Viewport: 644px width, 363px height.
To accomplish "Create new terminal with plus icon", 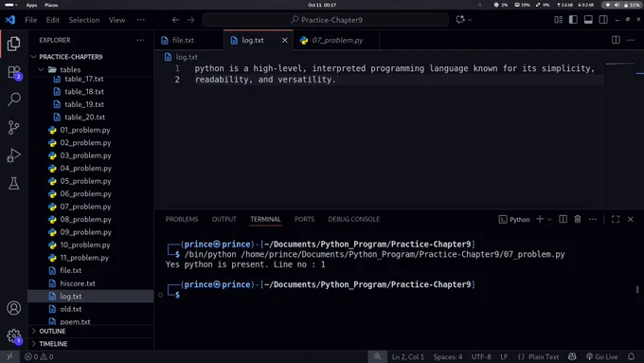I will point(540,219).
